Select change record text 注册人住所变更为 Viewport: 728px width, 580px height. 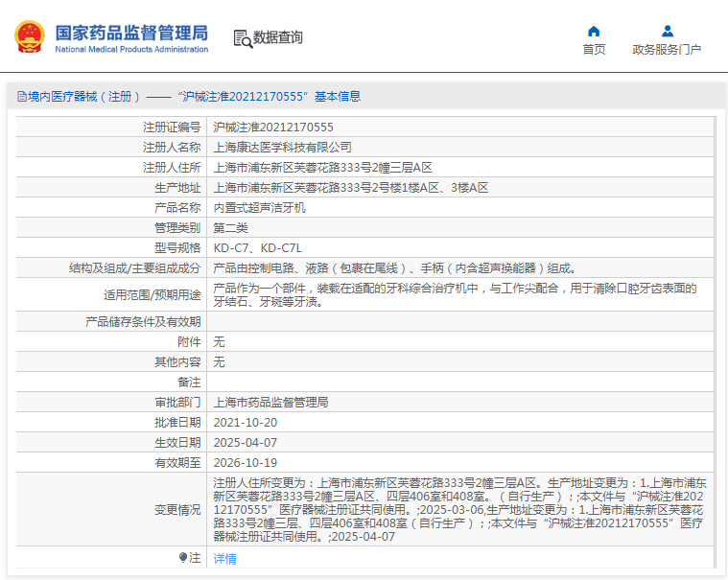click(x=459, y=509)
